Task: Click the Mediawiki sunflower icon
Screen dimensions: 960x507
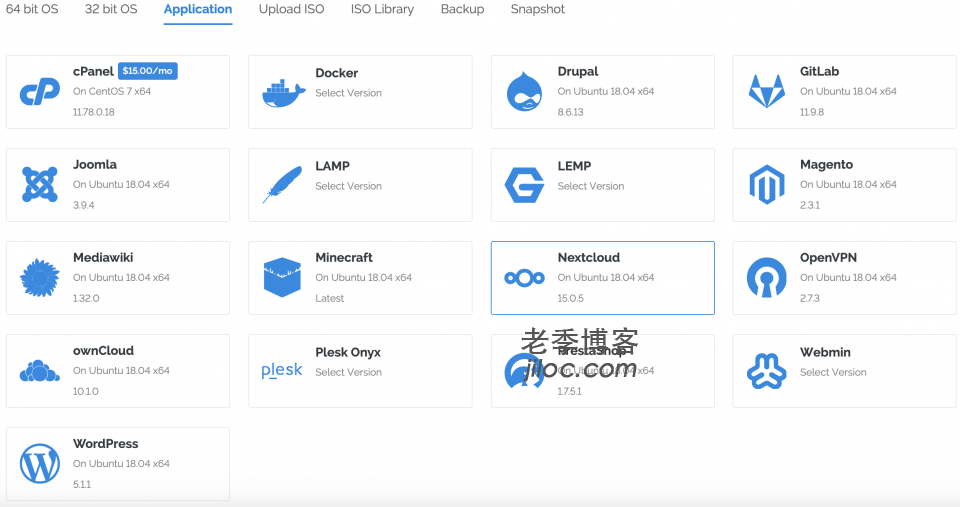Action: click(40, 277)
